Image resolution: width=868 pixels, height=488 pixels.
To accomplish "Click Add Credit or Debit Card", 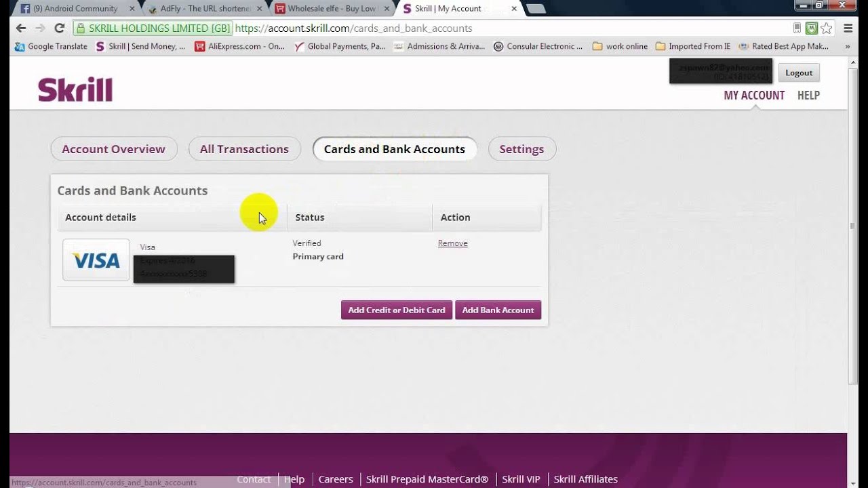I will [x=397, y=310].
